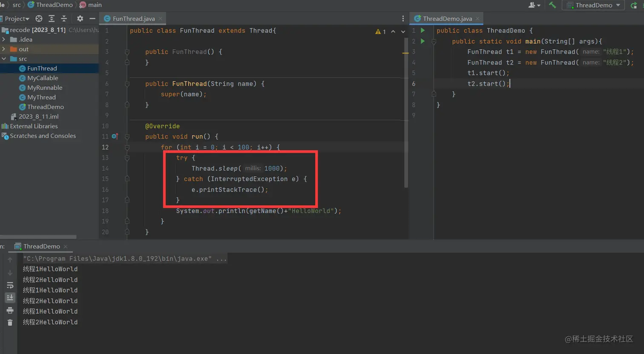Image resolution: width=644 pixels, height=354 pixels.
Task: Select ThreadDemo class in project tree
Action: [x=46, y=107]
